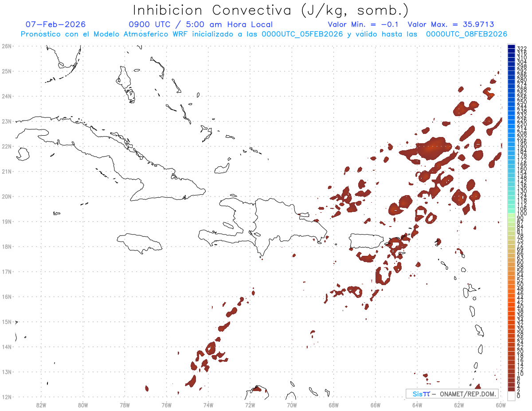Click the '23N' latitude label
This screenshot has width=532, height=411.
6,121
